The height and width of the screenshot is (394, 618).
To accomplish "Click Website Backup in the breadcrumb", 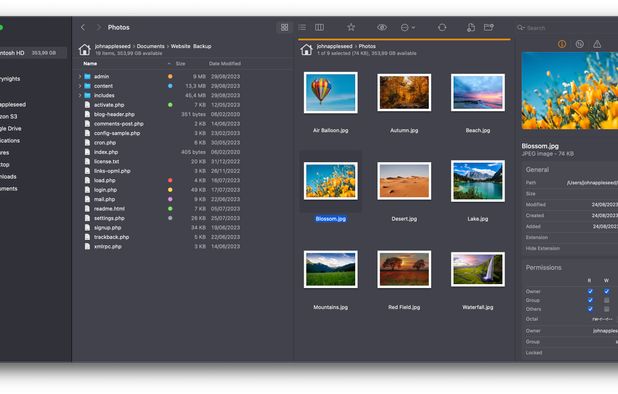I will 191,46.
